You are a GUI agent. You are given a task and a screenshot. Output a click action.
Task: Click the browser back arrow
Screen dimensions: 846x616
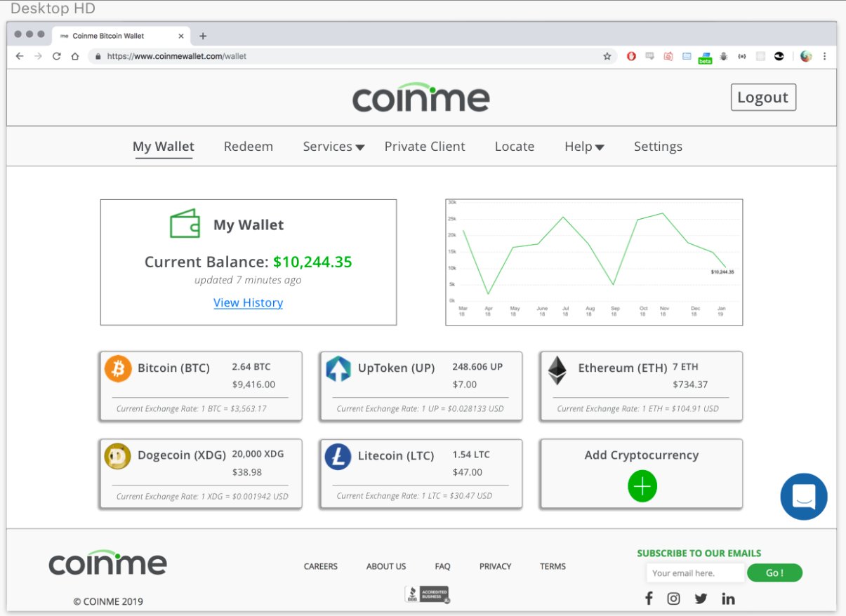pos(20,56)
